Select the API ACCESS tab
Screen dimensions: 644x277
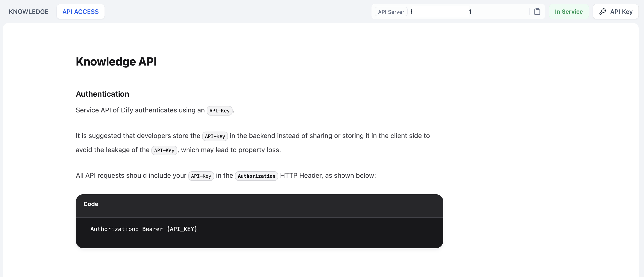[80, 12]
